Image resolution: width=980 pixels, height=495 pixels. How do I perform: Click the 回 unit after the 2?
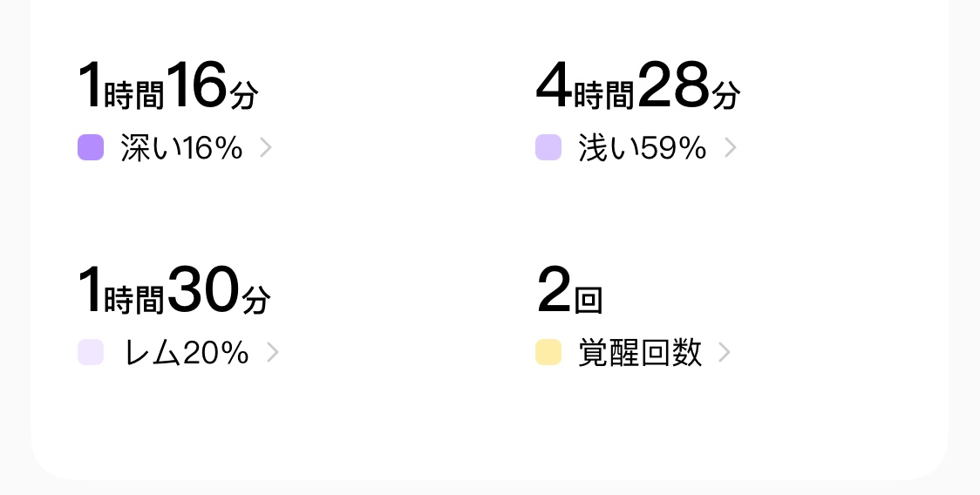pyautogui.click(x=589, y=300)
